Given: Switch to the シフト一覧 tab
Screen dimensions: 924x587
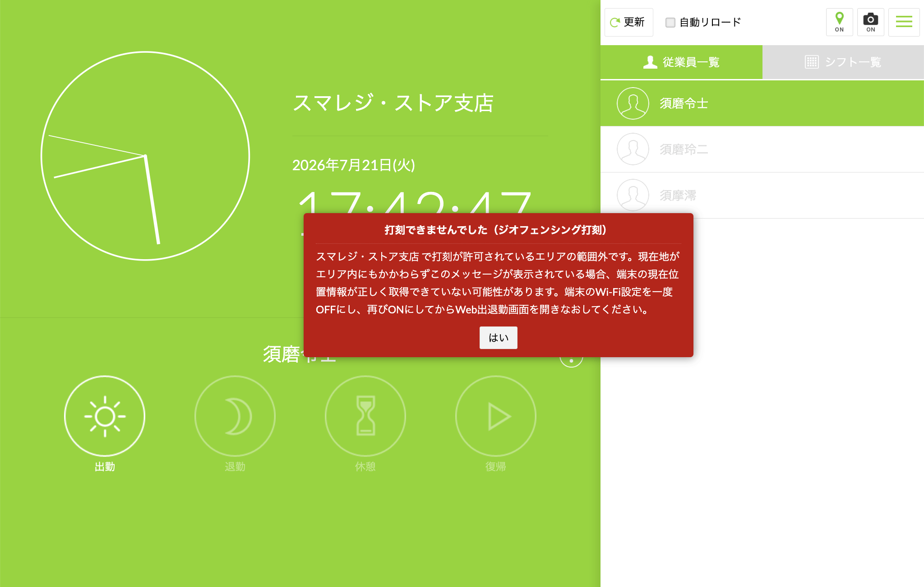Looking at the screenshot, I should pyautogui.click(x=843, y=62).
